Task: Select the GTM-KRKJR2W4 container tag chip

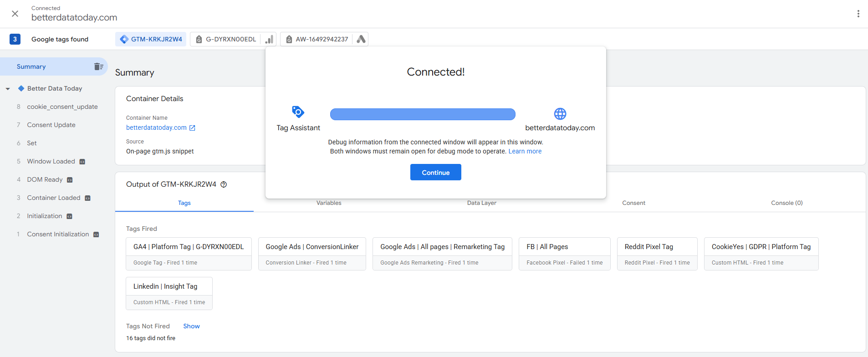Action: [x=151, y=39]
